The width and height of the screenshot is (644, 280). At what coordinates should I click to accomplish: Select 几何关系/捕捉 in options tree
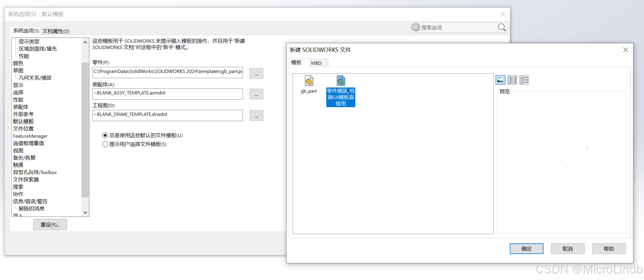pos(35,78)
